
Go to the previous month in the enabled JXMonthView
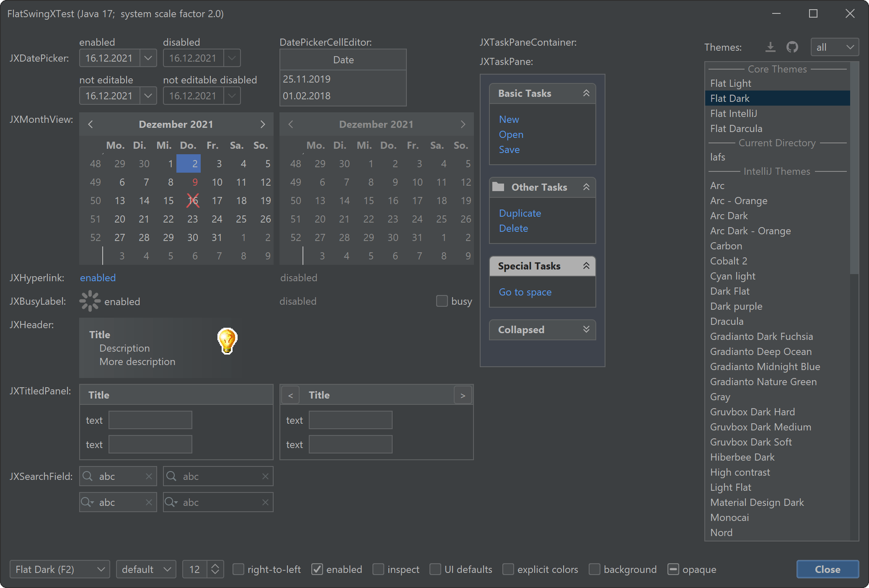tap(91, 124)
